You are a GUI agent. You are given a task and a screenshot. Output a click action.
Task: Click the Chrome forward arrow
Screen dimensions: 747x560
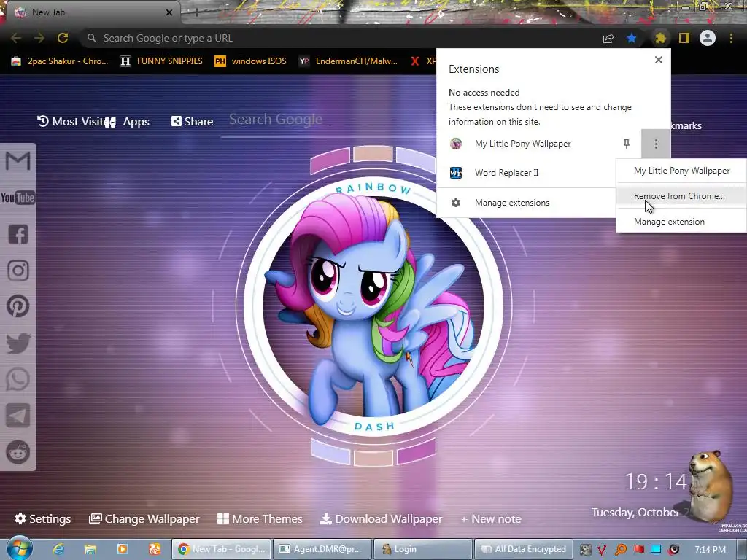coord(39,38)
